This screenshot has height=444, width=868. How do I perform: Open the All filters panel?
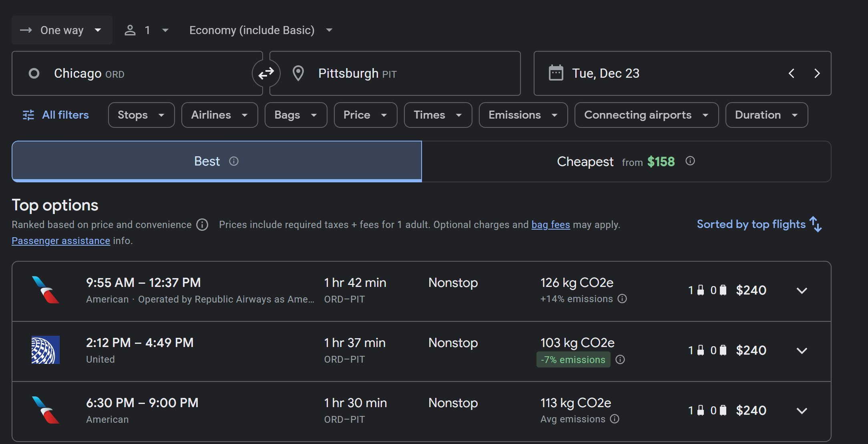click(56, 115)
